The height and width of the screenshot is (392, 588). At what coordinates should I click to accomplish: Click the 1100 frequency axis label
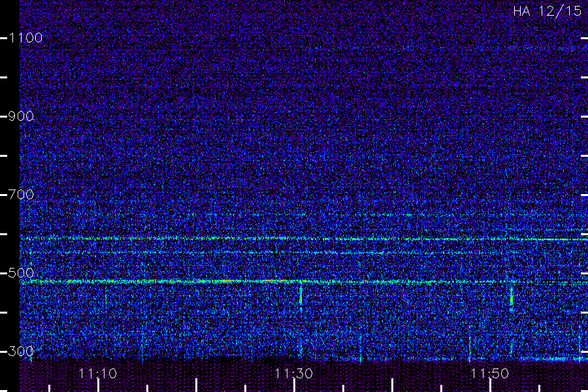(x=25, y=37)
